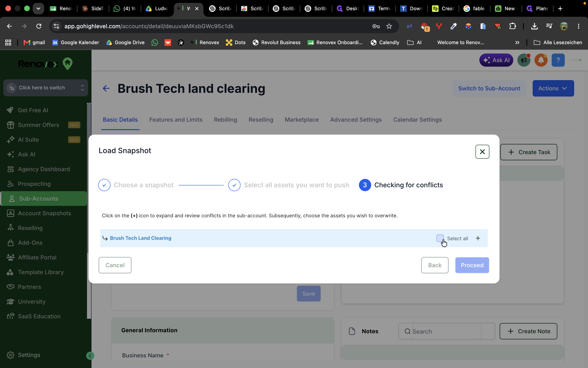Expand Brush Tech Land Clearing conflicts with plus icon
The image size is (588, 368).
click(x=478, y=238)
